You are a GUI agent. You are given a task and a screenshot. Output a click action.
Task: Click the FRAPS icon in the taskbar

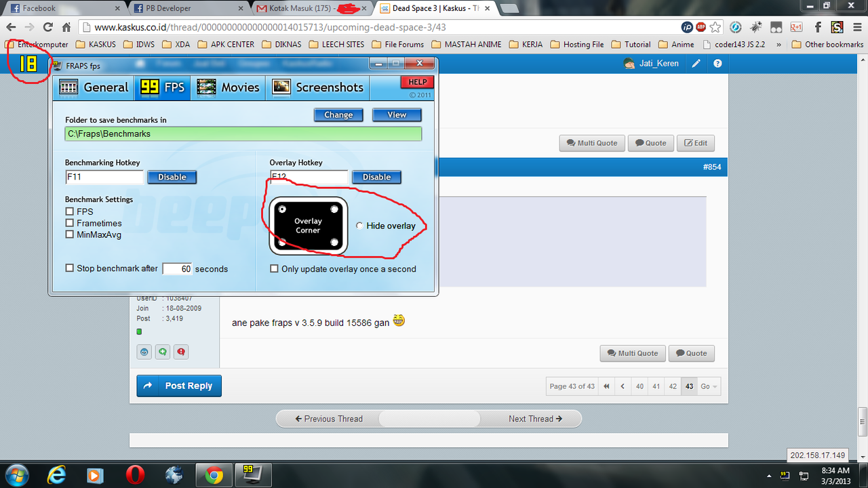[253, 474]
